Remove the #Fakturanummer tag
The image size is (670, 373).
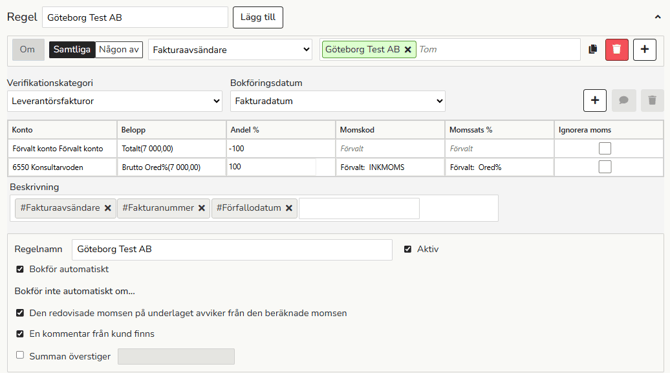(x=202, y=208)
